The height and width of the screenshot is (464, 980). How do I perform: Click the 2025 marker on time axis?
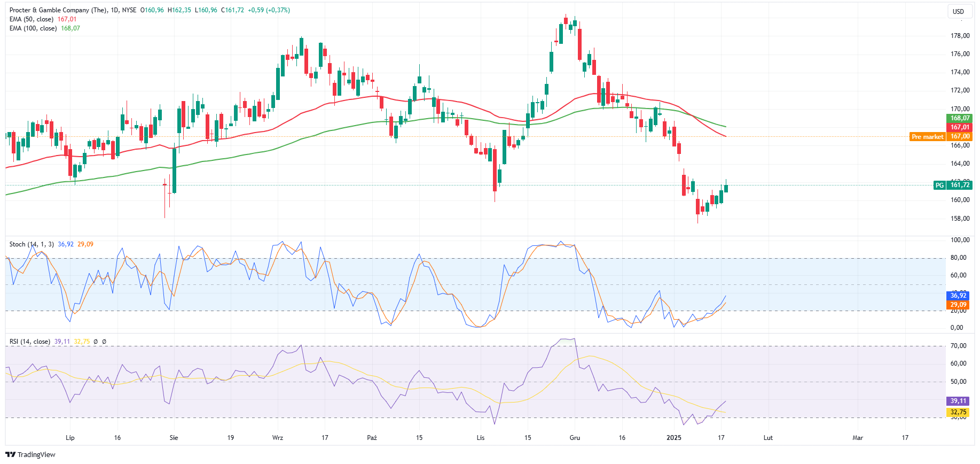pyautogui.click(x=674, y=438)
